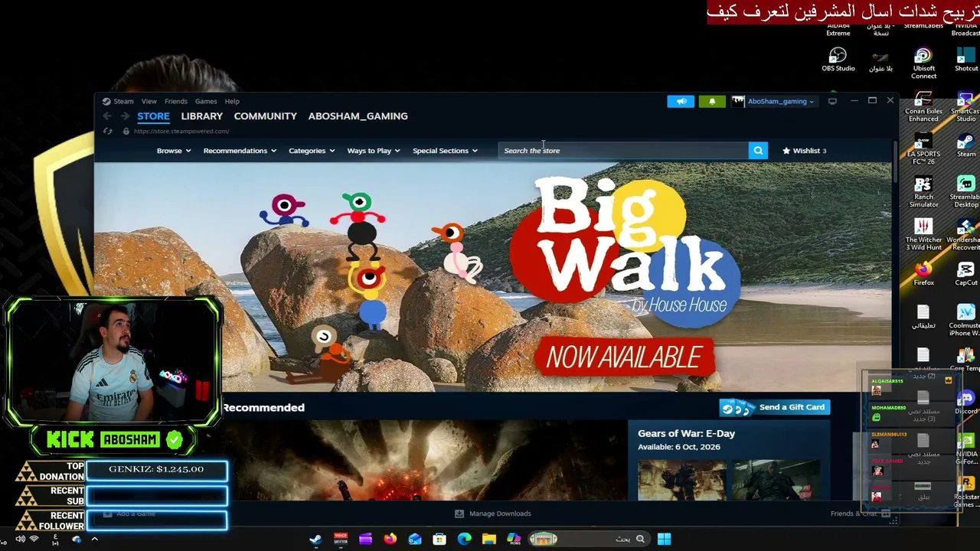Open Steam from the taskbar
Screen dimensions: 980x551
(315, 539)
